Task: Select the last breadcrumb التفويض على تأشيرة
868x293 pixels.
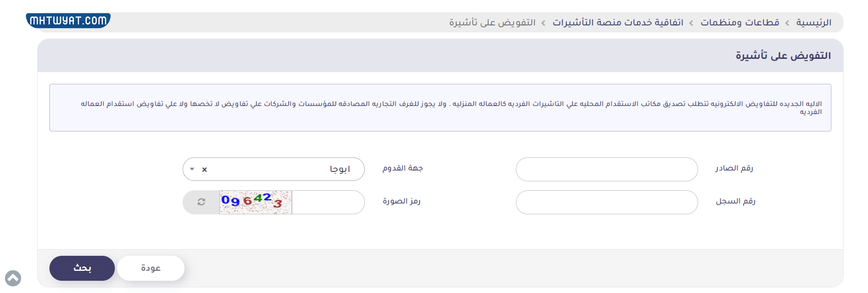Action: tap(492, 23)
